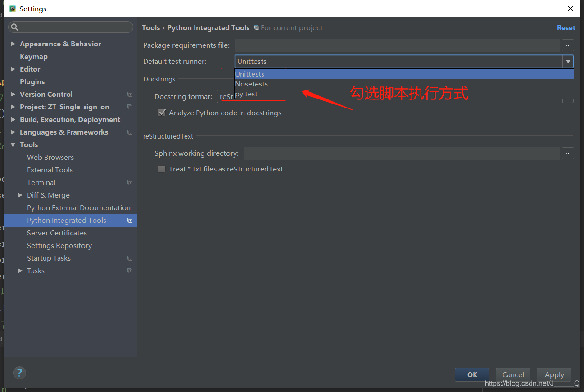Select Unittests in the dropdown list
584x392 pixels.
coord(404,74)
